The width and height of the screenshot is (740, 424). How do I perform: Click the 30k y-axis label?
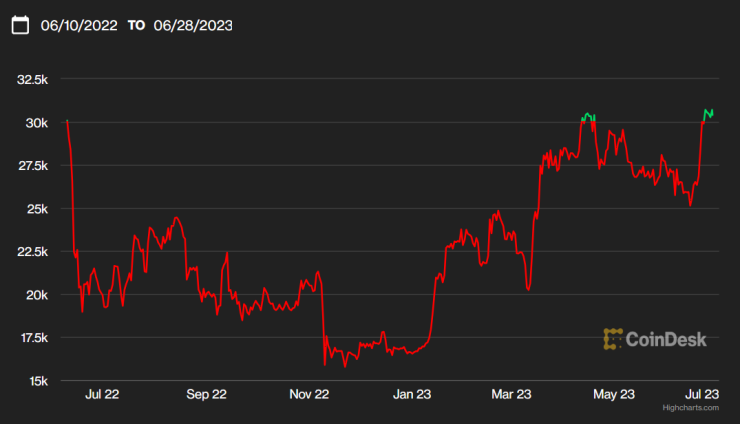pyautogui.click(x=39, y=122)
